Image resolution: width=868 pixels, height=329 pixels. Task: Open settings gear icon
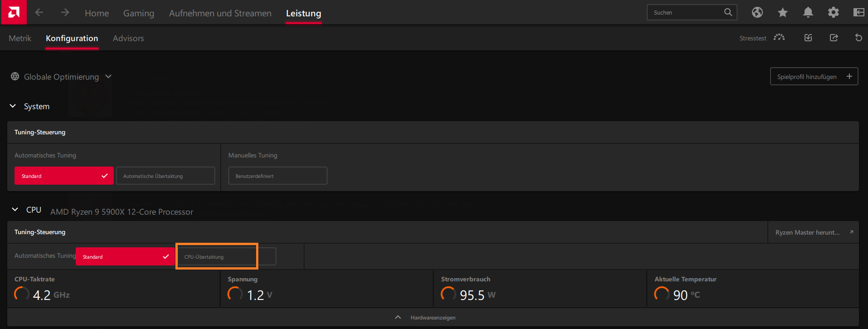click(834, 12)
